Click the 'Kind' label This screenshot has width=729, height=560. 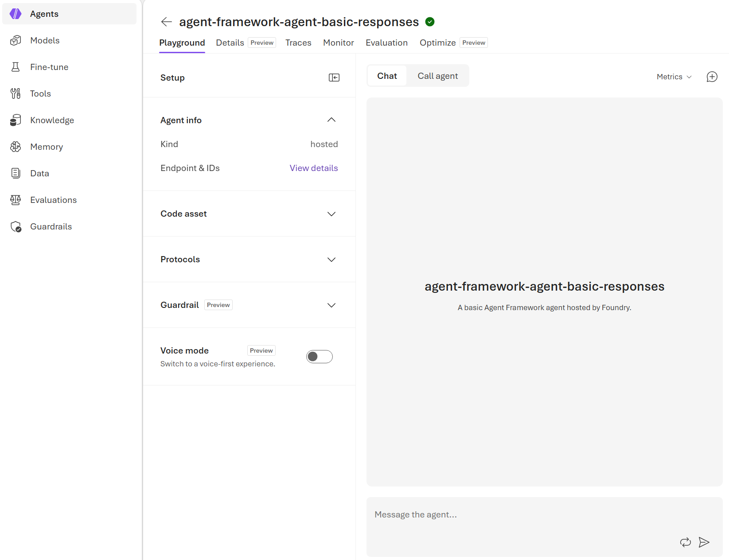pyautogui.click(x=169, y=144)
